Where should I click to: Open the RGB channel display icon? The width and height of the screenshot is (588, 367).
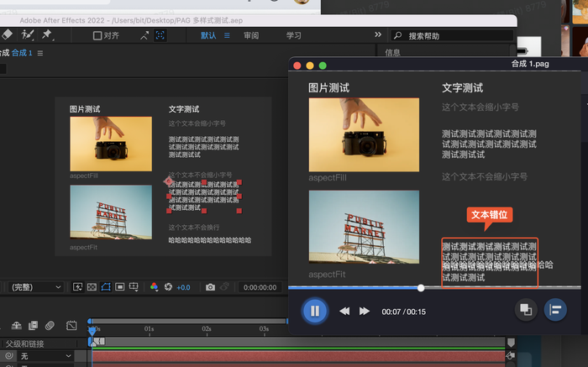pos(154,287)
